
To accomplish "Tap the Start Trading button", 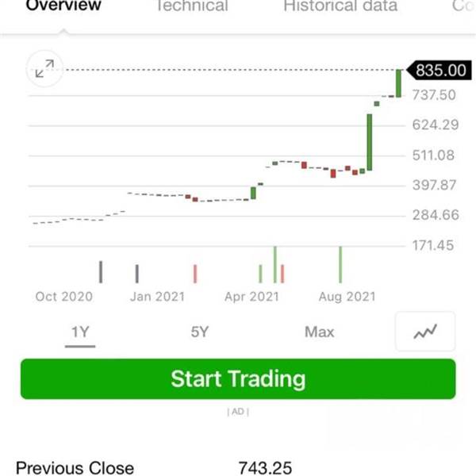I will click(x=238, y=379).
